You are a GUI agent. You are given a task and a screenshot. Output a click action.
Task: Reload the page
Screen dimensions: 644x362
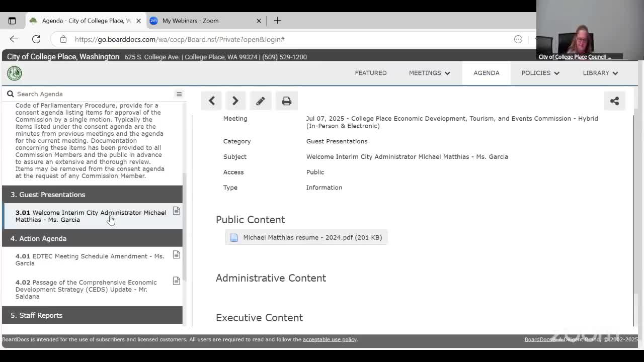pos(36,39)
